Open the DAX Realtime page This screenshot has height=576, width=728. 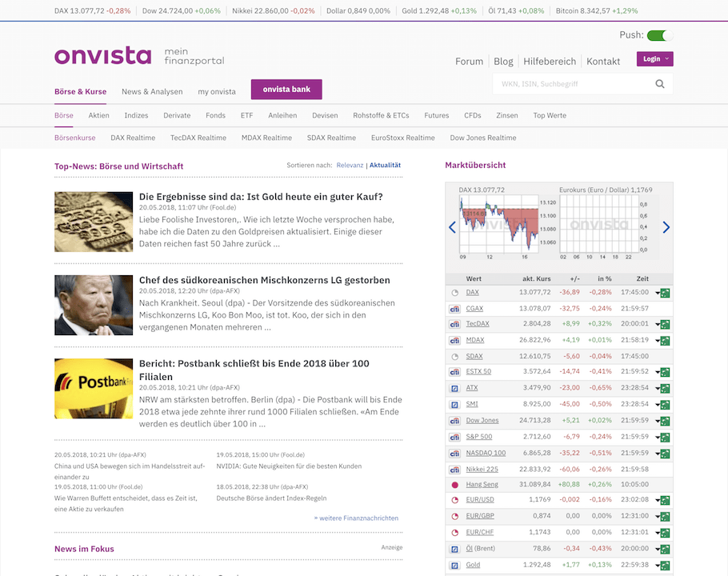tap(133, 138)
